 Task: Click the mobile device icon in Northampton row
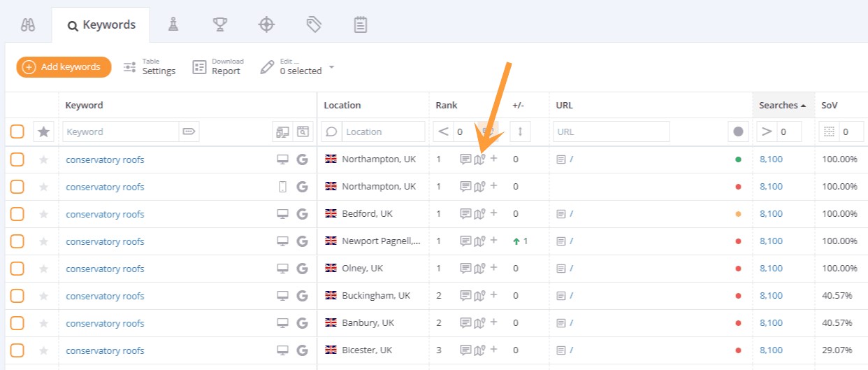[x=283, y=187]
